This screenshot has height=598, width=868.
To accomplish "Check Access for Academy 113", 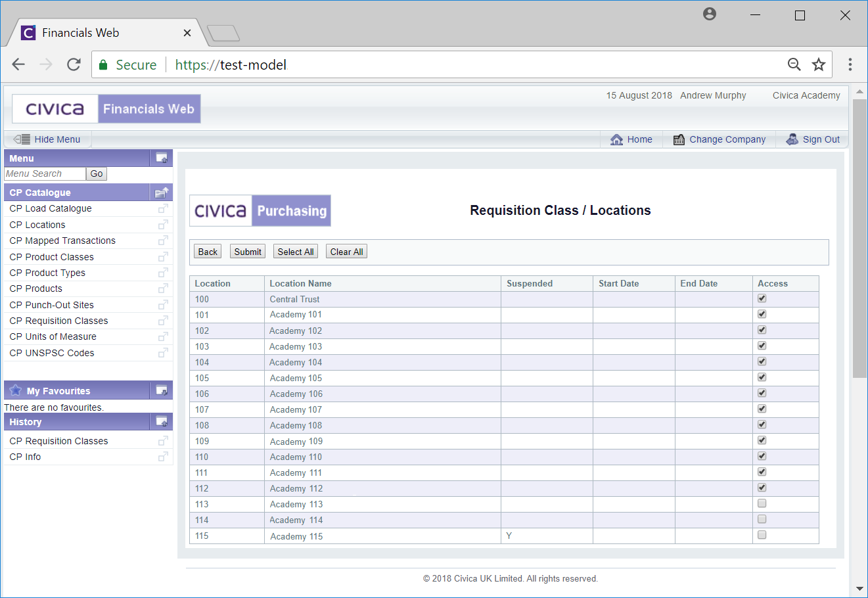I will pyautogui.click(x=762, y=503).
